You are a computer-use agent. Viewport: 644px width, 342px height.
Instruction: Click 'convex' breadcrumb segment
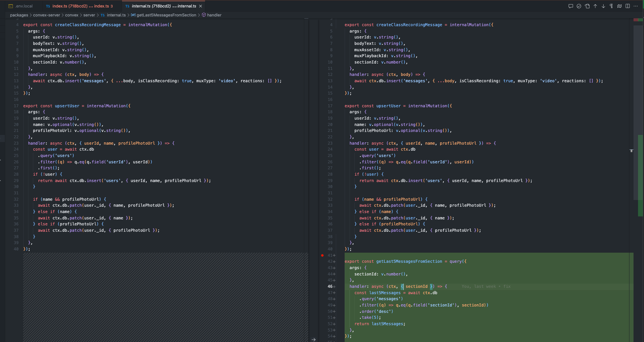click(71, 15)
